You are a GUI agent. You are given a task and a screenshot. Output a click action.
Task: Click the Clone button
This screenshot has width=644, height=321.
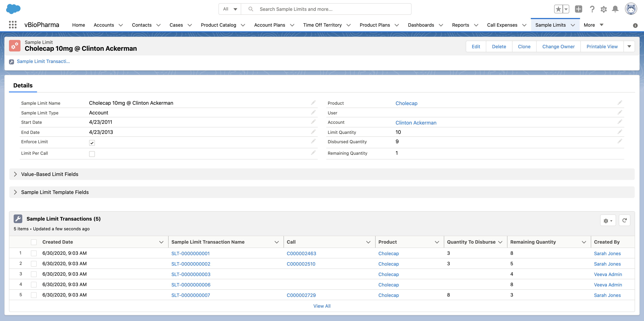click(x=524, y=47)
